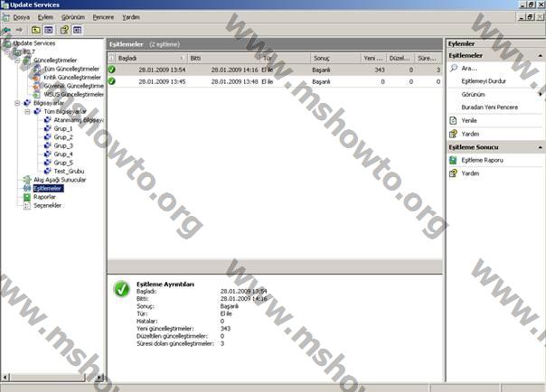Image resolution: width=546 pixels, height=392 pixels.
Task: Sort by Sonuç column header
Action: tap(335, 58)
